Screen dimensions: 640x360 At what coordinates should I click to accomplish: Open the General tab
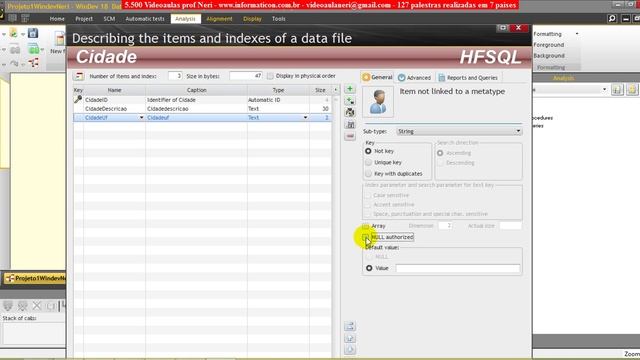click(377, 77)
